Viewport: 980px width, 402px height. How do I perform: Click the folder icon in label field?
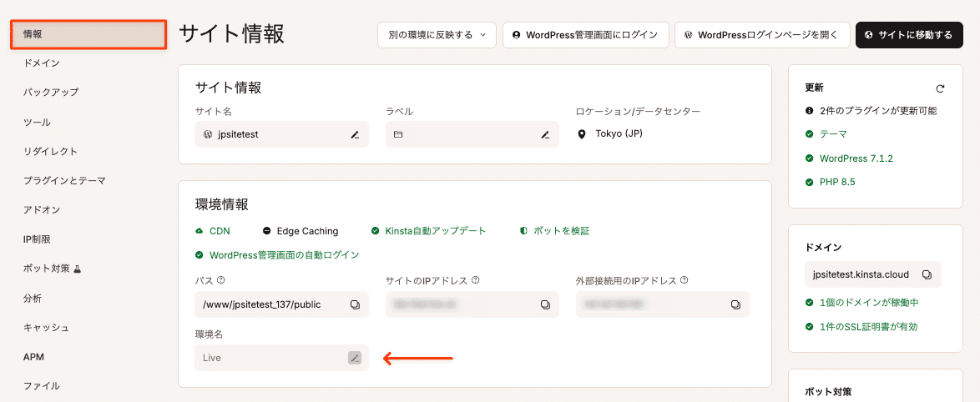[x=398, y=134]
